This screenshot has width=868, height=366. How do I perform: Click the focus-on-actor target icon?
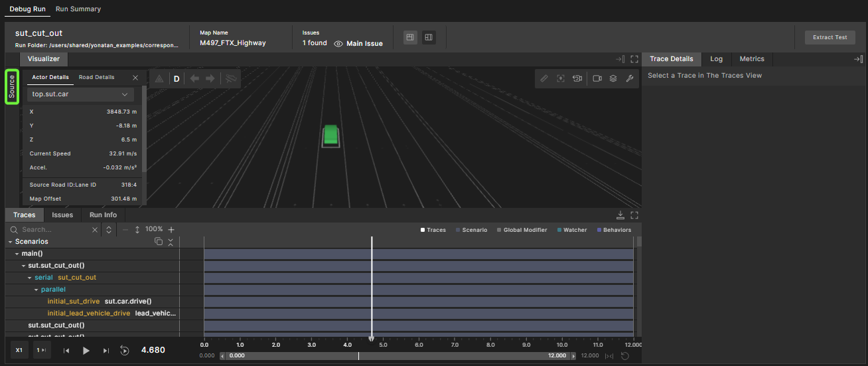click(561, 78)
